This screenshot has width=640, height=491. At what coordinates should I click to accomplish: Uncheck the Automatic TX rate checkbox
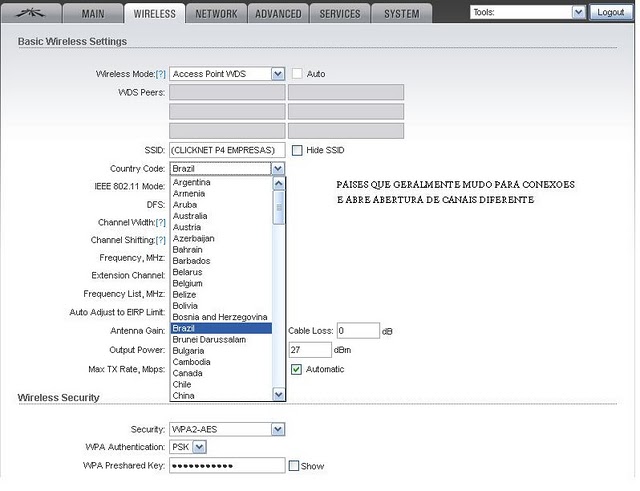[296, 369]
